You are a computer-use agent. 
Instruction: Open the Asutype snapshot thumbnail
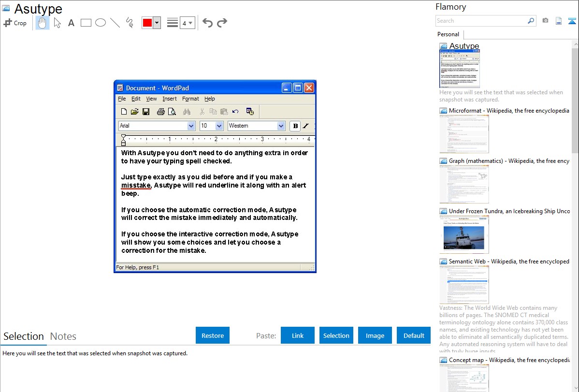[x=459, y=69]
